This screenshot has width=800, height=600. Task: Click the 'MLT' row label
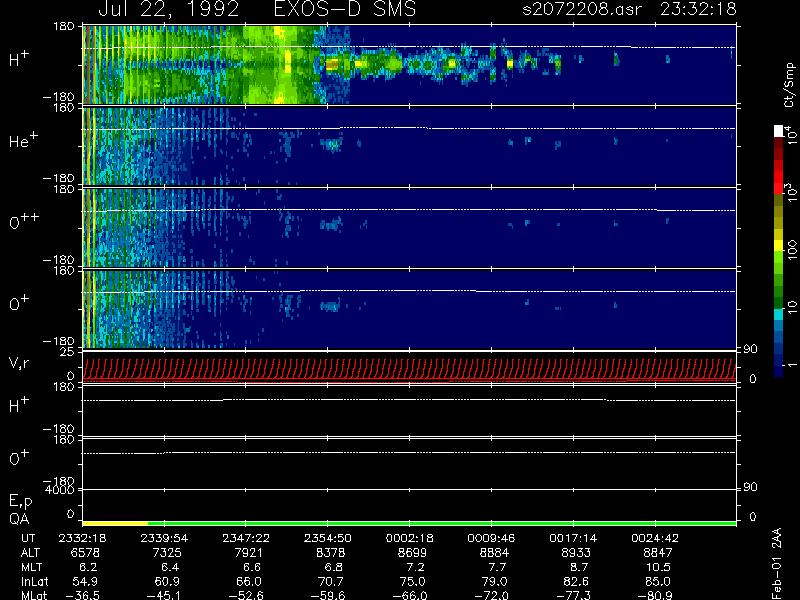point(32,567)
